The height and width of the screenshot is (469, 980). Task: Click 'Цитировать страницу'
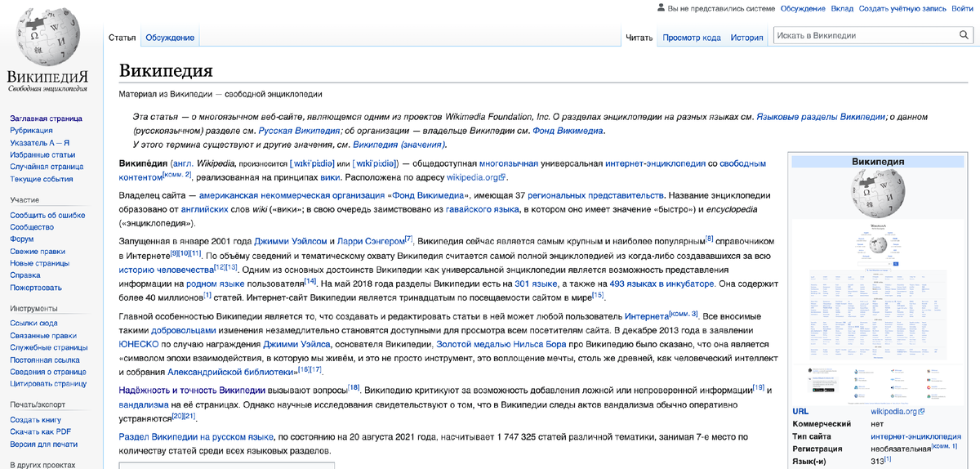(x=48, y=383)
